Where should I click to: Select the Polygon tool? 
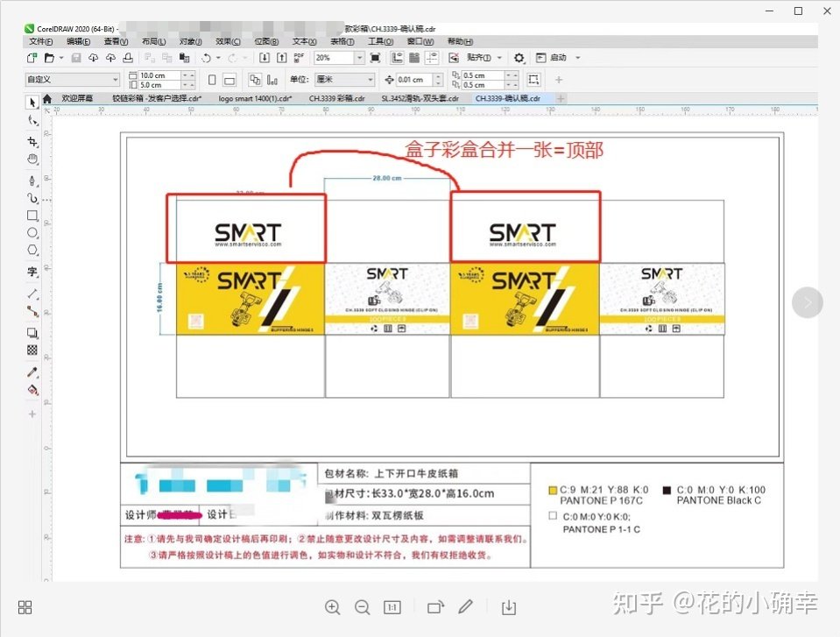click(x=32, y=251)
